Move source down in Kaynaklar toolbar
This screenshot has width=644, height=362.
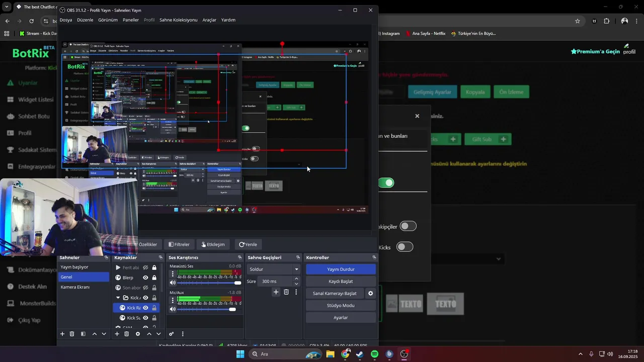coord(158,334)
